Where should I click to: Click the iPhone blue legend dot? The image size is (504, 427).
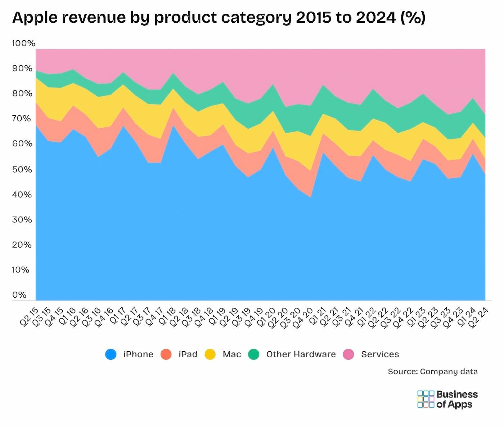(111, 354)
